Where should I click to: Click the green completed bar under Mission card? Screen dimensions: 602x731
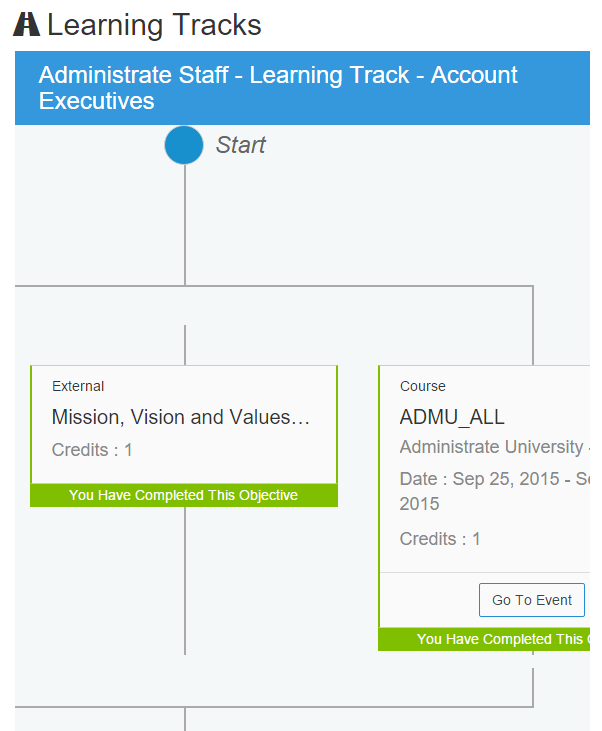(184, 495)
